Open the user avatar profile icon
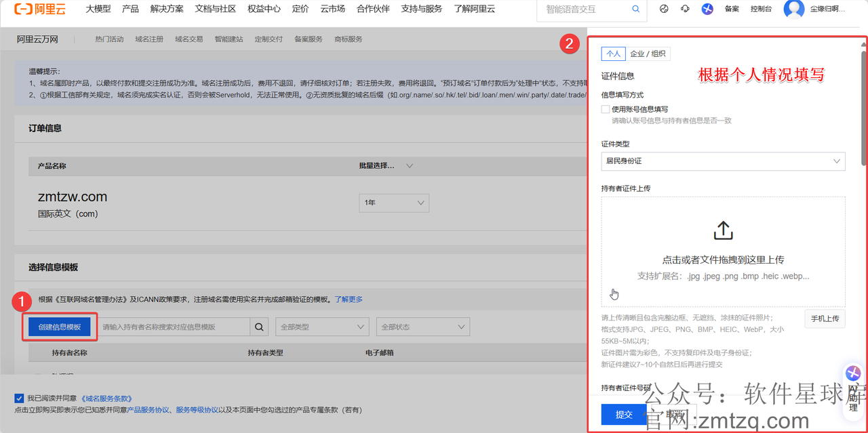Image resolution: width=868 pixels, height=433 pixels. tap(794, 9)
